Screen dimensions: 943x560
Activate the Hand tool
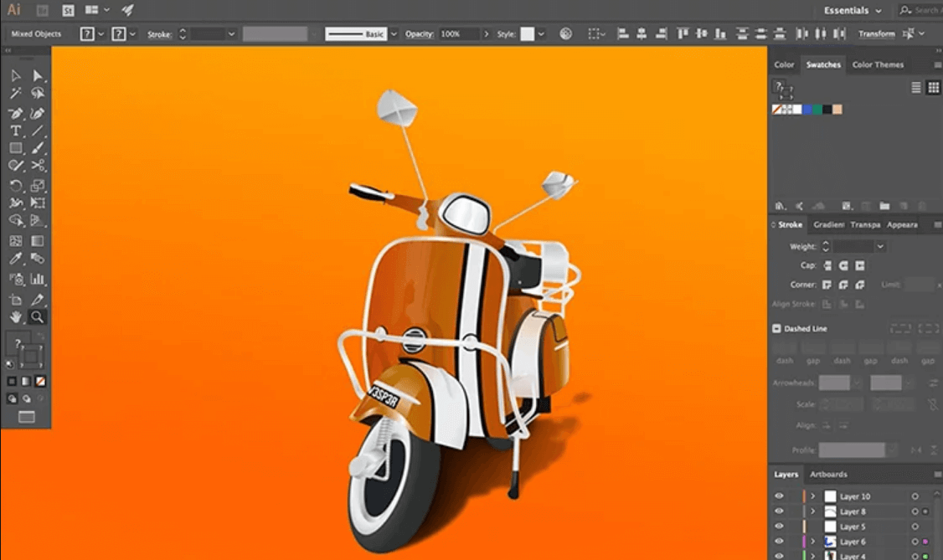(x=15, y=317)
